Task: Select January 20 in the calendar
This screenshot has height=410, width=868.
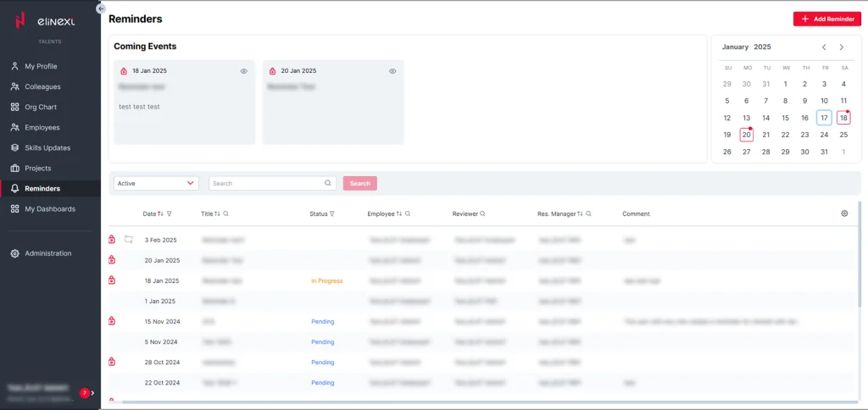Action: pos(746,135)
